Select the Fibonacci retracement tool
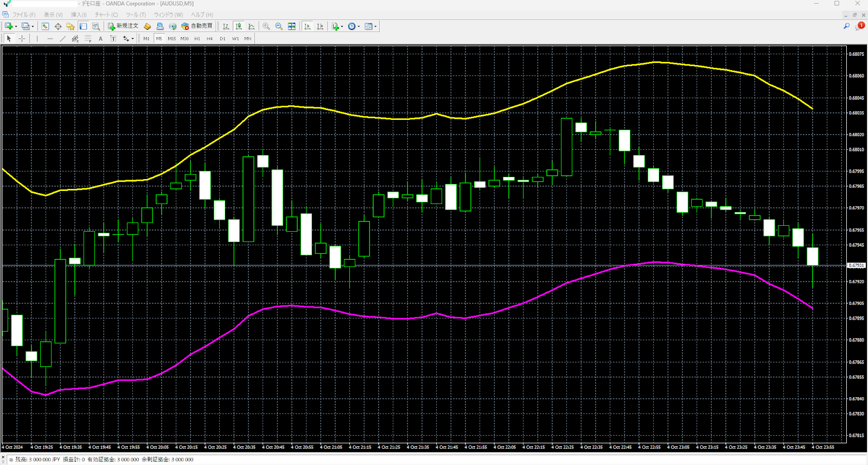The height and width of the screenshot is (465, 868). tap(88, 39)
